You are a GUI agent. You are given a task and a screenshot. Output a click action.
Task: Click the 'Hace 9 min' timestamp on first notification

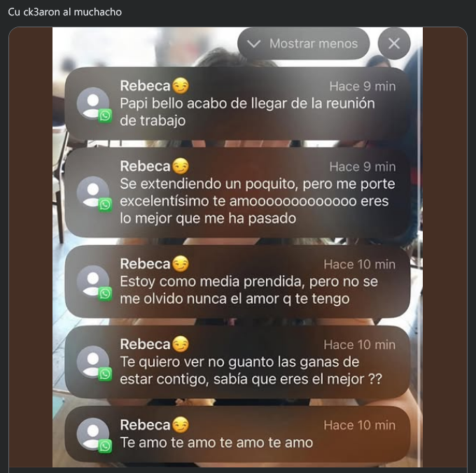[x=363, y=87]
